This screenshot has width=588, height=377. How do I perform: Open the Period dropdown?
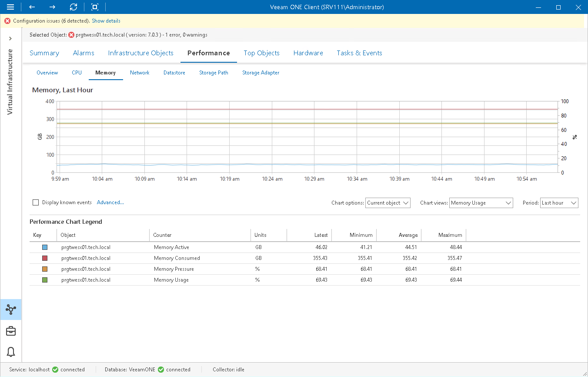tap(559, 202)
